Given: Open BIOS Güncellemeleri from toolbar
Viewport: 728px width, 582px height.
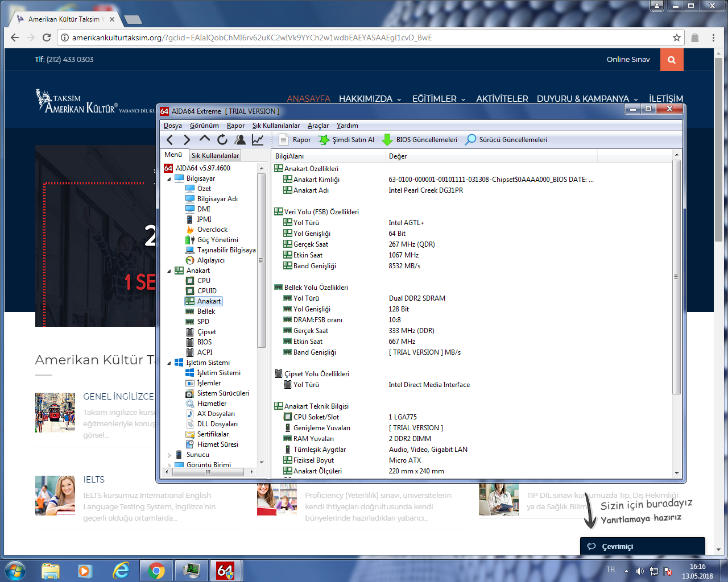Looking at the screenshot, I should coord(419,140).
